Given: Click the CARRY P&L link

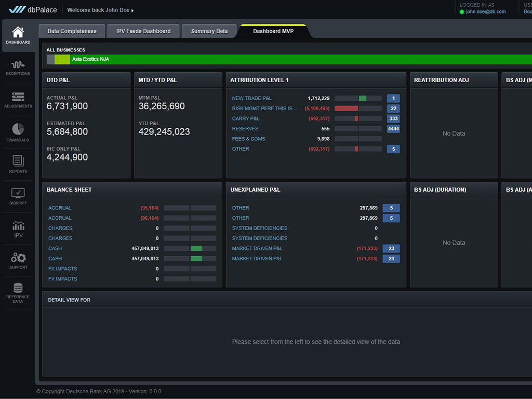Looking at the screenshot, I should pyautogui.click(x=244, y=118).
